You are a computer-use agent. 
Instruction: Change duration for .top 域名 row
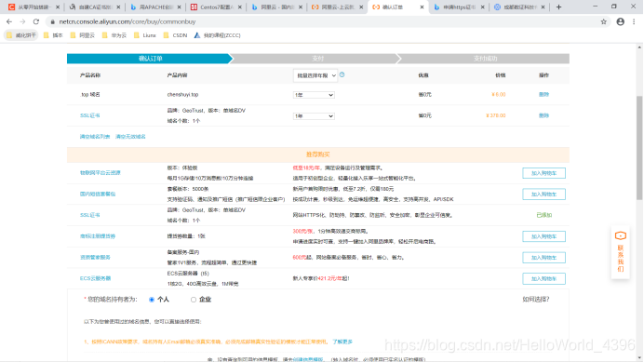314,95
